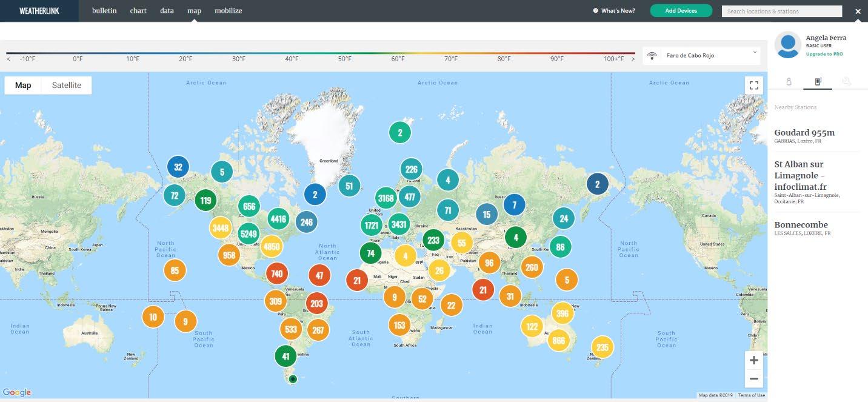Viewport: 868px width, 402px height.
Task: Click the 233 station cluster marker
Action: tap(433, 240)
